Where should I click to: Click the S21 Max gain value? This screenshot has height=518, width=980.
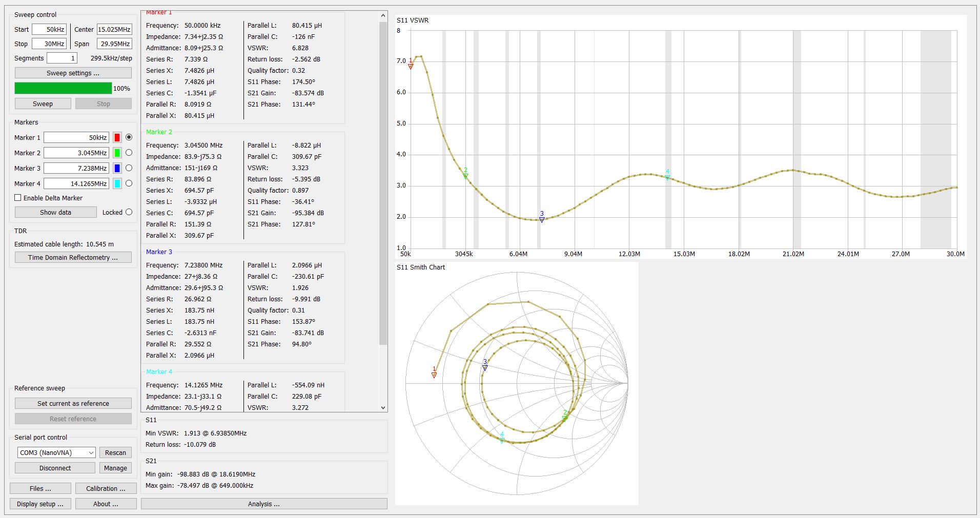point(215,486)
